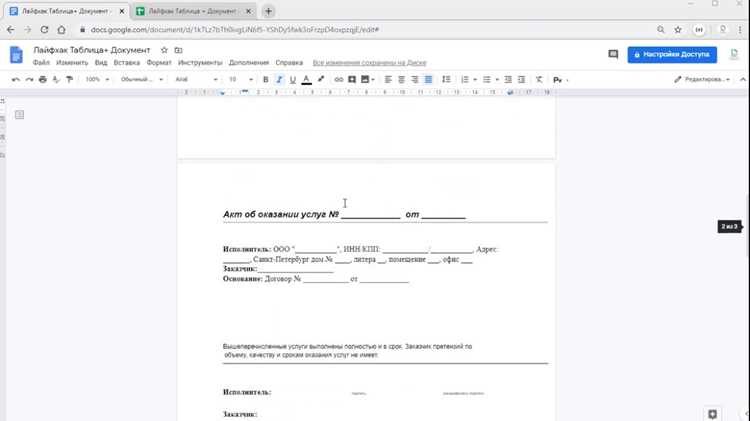750x421 pixels.
Task: Star the document title
Action: [x=164, y=50]
